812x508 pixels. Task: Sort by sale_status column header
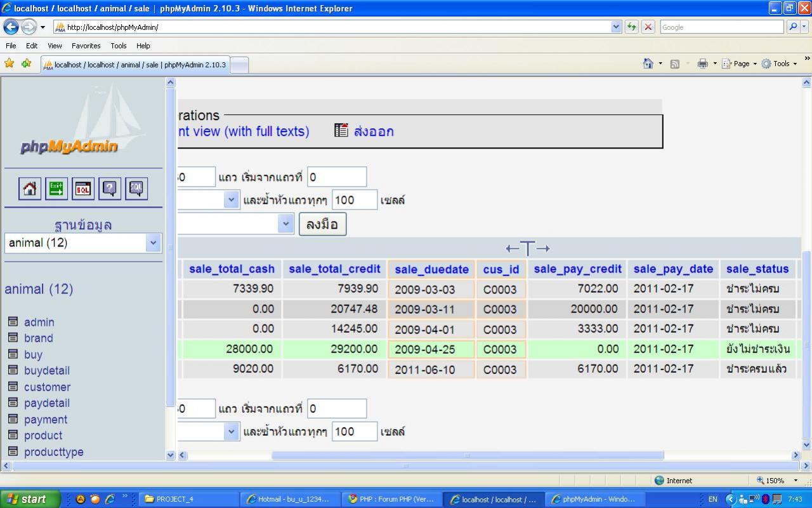(757, 269)
